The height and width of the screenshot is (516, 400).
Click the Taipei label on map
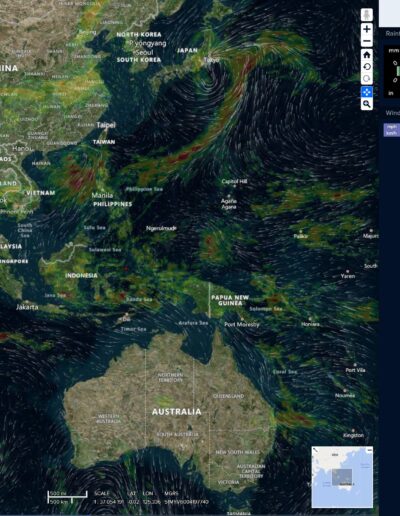[x=106, y=125]
